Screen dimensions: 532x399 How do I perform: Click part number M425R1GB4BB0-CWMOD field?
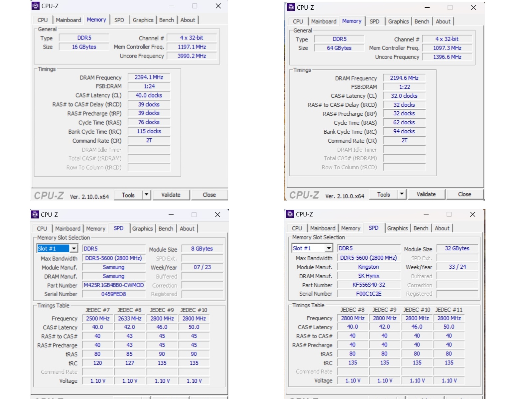[114, 285]
